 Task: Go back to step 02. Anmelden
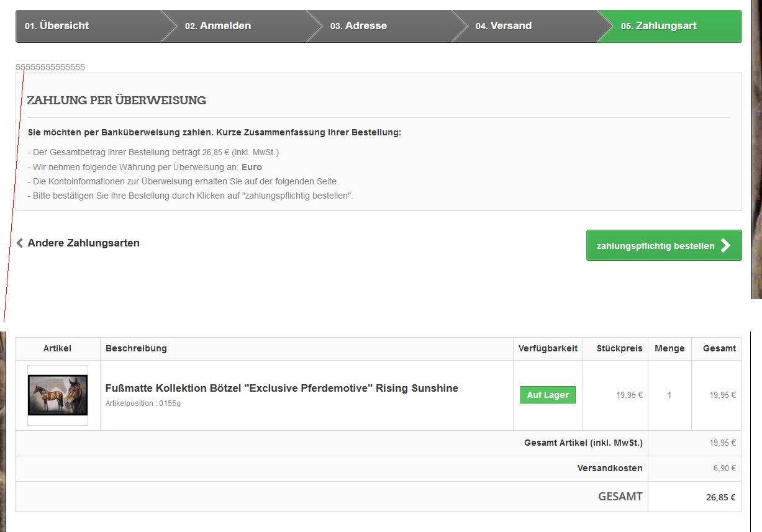pyautogui.click(x=218, y=26)
